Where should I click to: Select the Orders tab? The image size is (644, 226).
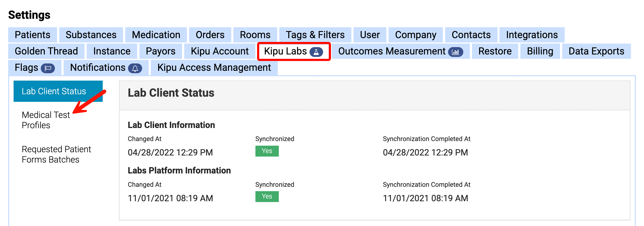210,35
